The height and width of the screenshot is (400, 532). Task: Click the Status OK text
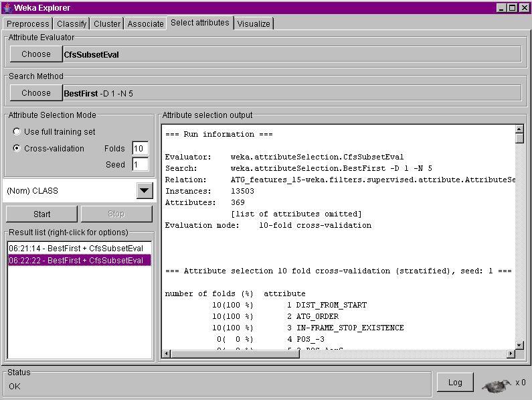pyautogui.click(x=15, y=387)
